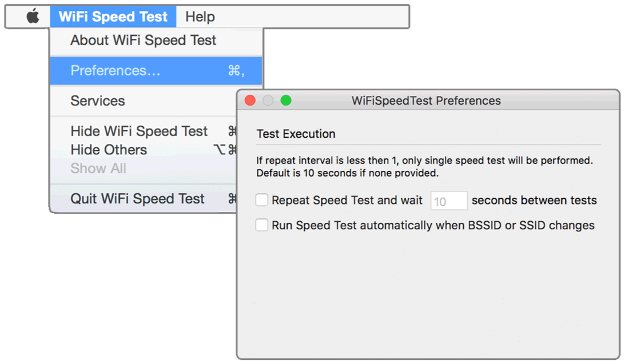Click the WiFi Speed Test menu bar item
The width and height of the screenshot is (625, 364).
pos(113,17)
